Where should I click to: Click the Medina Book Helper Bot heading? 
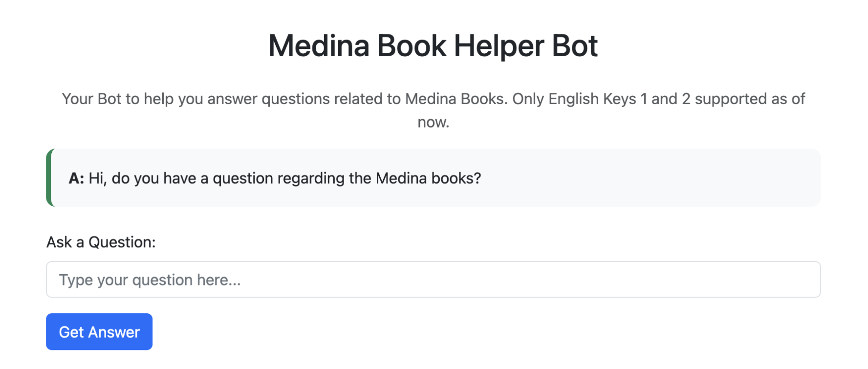pos(433,46)
